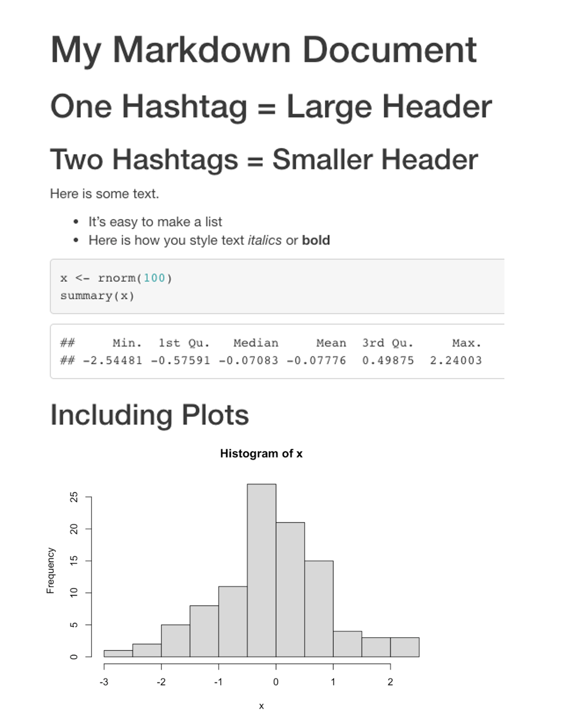Click the "x <- rnorm(100)" code line
Viewport: 582px width, 728px height.
[x=116, y=278]
